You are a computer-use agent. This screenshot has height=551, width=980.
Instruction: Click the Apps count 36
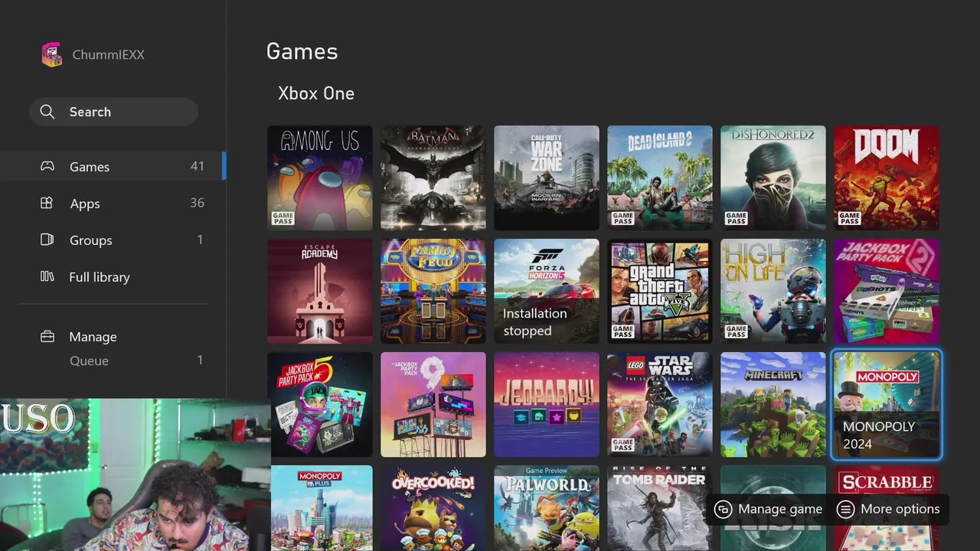tap(197, 203)
